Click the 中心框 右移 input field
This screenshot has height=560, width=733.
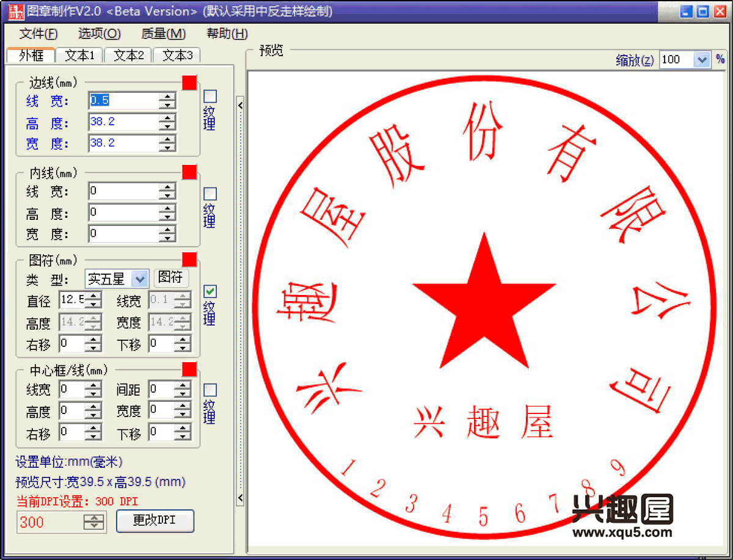pyautogui.click(x=72, y=432)
